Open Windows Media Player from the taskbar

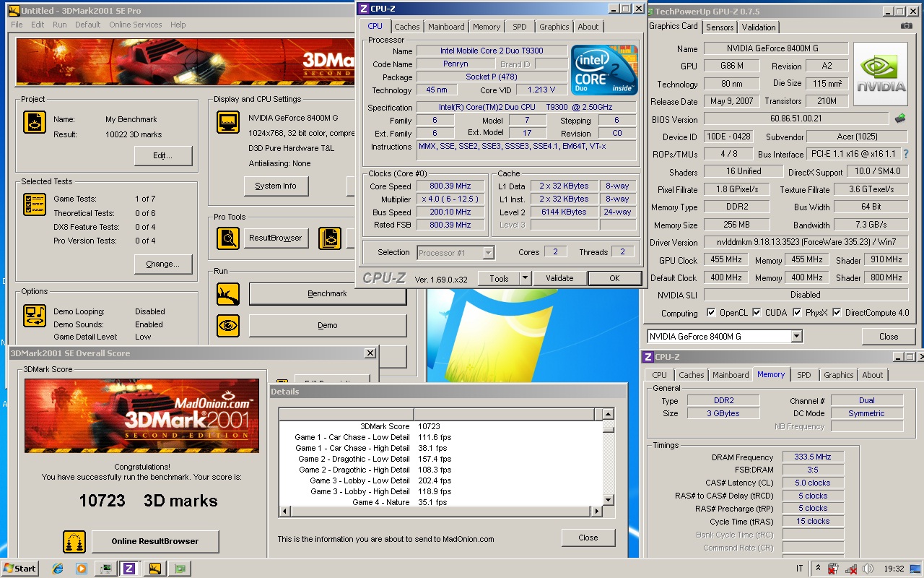click(82, 569)
